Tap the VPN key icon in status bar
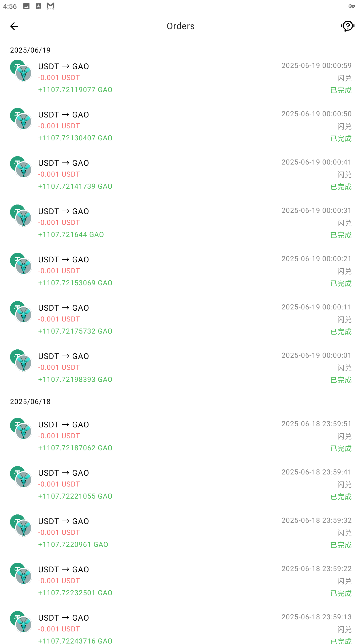Viewport: 362px width, 644px height. [x=351, y=6]
